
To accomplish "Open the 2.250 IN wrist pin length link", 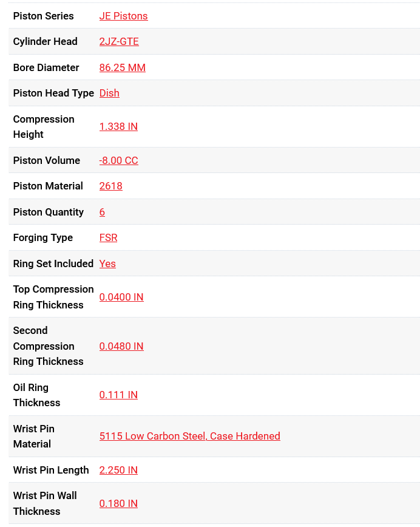I will pos(118,470).
